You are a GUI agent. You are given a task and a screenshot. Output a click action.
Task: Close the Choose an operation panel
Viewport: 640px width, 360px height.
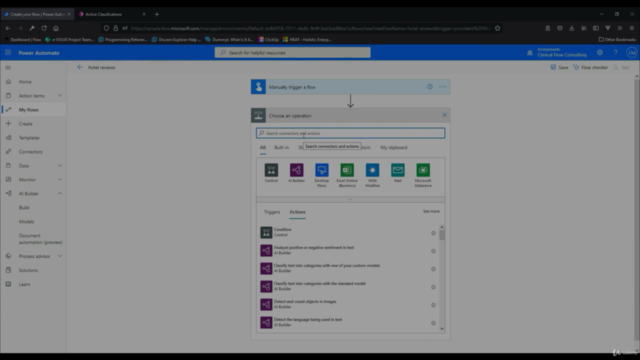tap(444, 115)
